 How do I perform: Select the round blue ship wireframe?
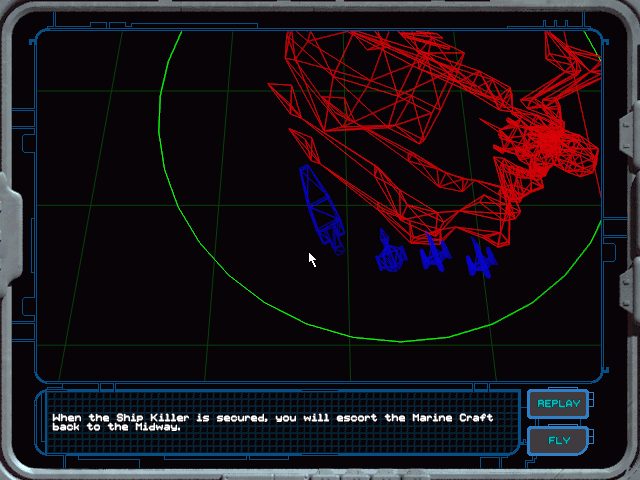point(391,251)
